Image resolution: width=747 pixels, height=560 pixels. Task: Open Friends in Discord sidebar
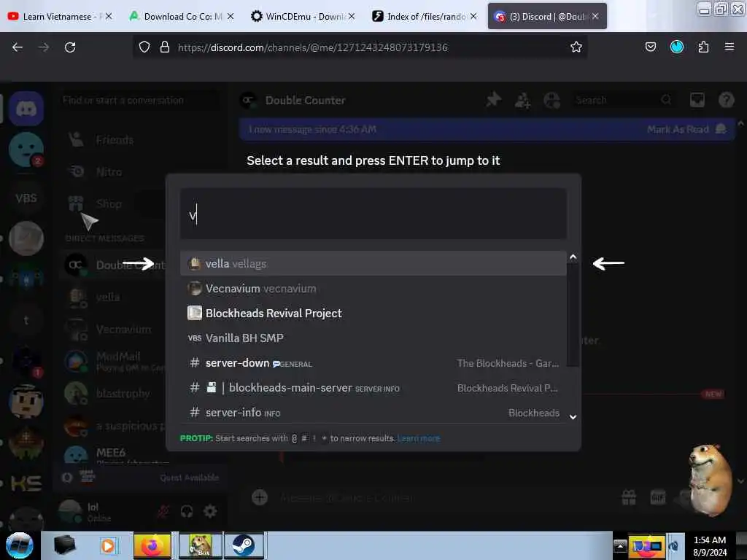click(115, 139)
